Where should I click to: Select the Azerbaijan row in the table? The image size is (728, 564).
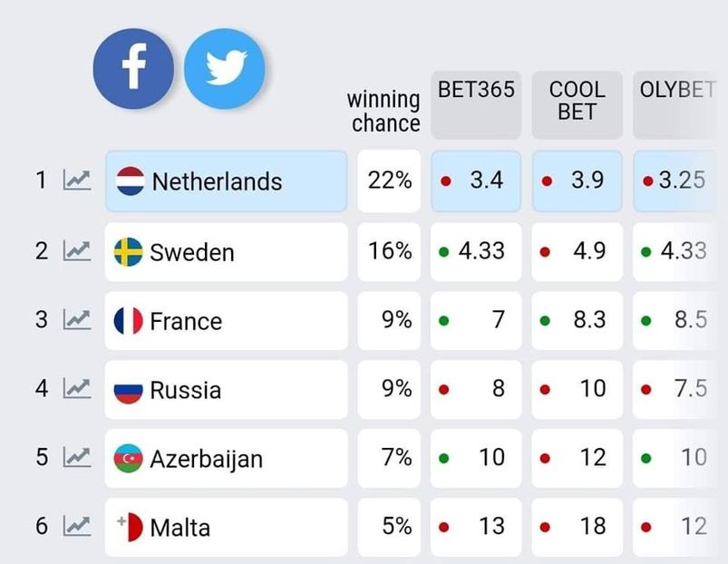[225, 458]
